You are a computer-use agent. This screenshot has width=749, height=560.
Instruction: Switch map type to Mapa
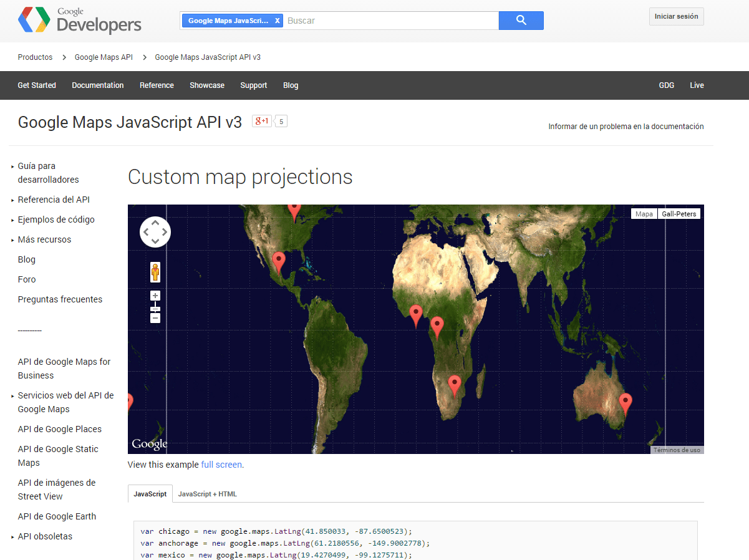click(x=644, y=214)
